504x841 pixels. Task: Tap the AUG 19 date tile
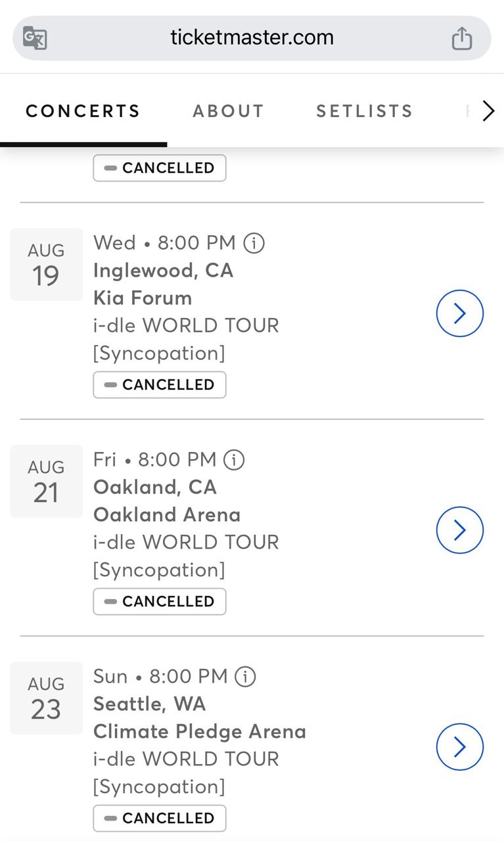[x=46, y=265]
